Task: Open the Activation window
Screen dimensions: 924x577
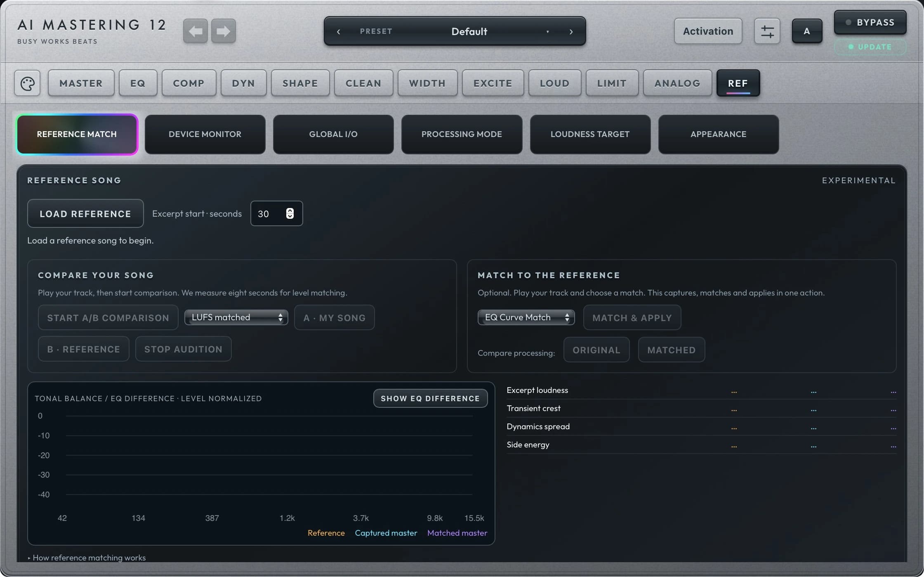Action: (x=708, y=31)
